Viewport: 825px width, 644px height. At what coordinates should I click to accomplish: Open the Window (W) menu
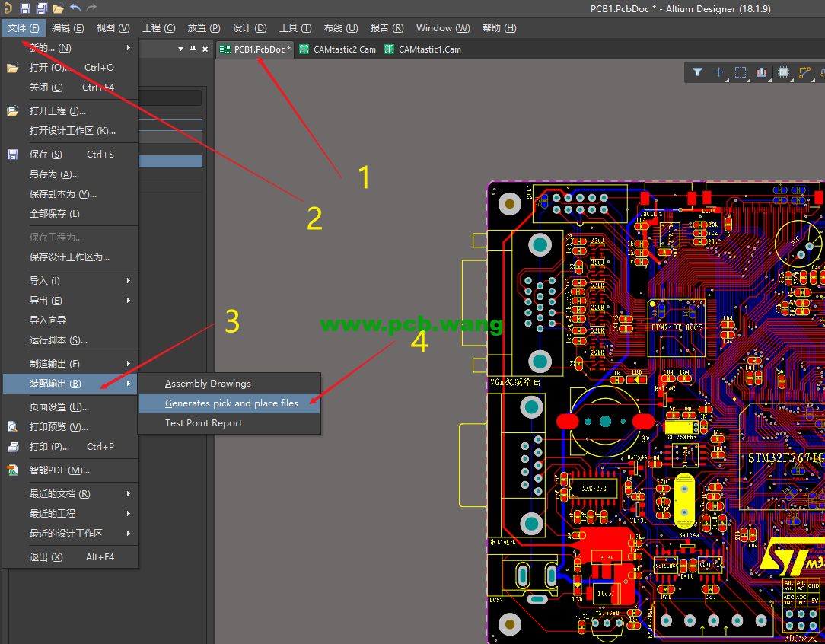pos(443,28)
